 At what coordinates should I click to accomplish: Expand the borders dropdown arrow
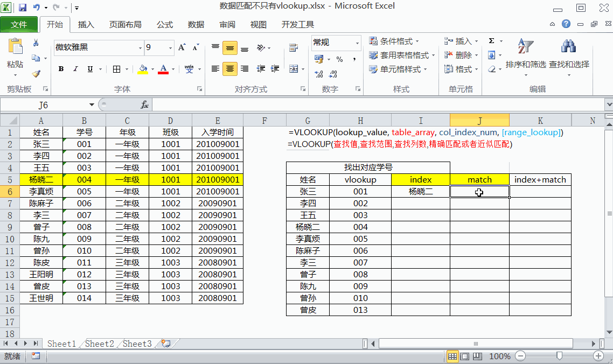click(127, 69)
